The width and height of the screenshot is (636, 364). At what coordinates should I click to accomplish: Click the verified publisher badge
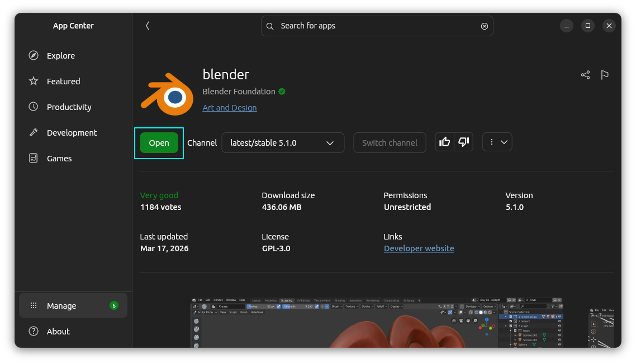(x=282, y=92)
